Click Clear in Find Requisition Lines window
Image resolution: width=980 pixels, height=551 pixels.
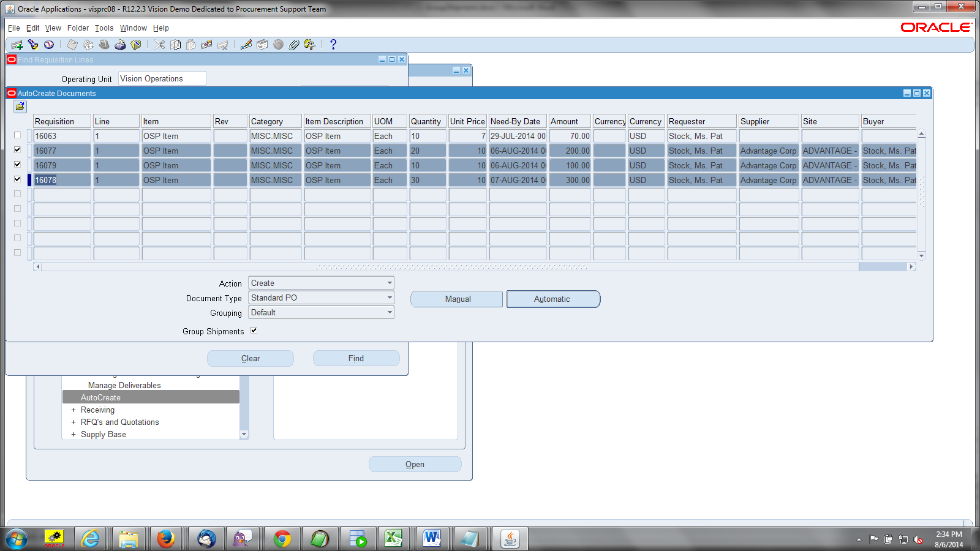coord(251,358)
